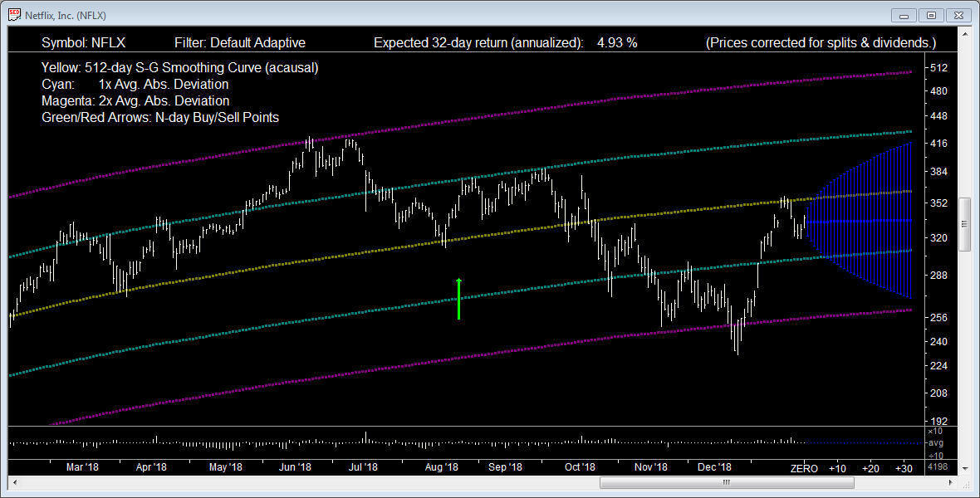The width and height of the screenshot is (980, 498).
Task: Click the Aug '18 date label
Action: point(441,467)
